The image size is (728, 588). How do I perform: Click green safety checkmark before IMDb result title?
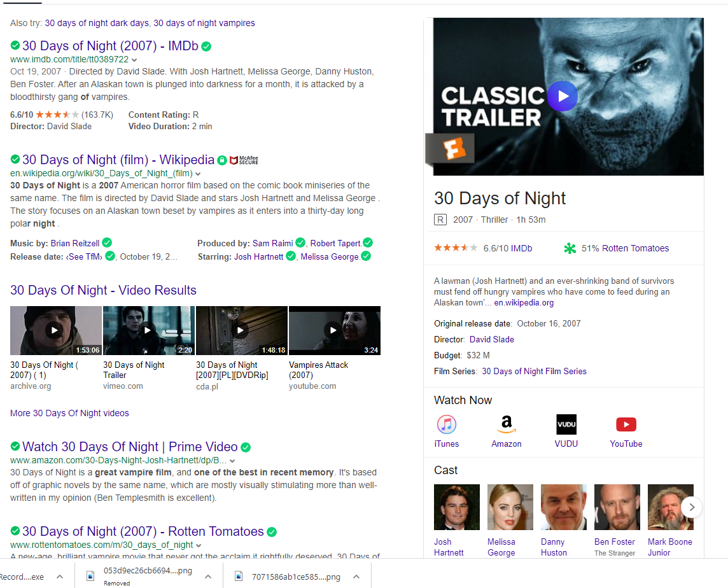15,45
